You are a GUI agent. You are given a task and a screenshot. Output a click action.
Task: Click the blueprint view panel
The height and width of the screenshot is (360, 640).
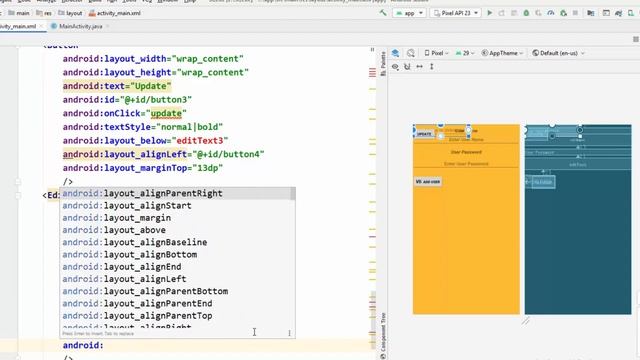[578, 220]
